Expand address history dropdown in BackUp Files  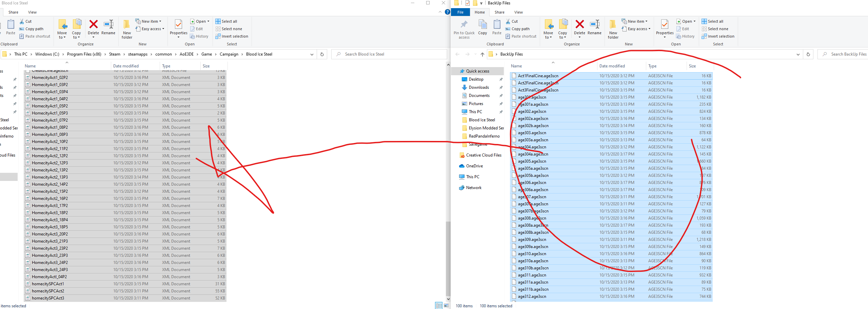(x=798, y=54)
